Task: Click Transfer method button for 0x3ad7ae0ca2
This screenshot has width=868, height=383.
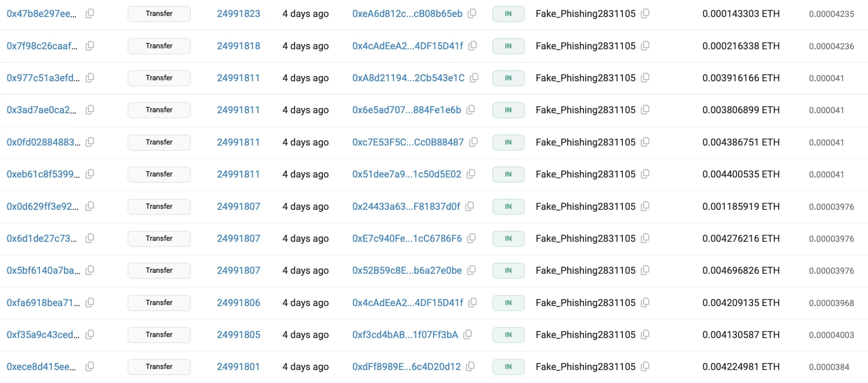Action: 159,110
